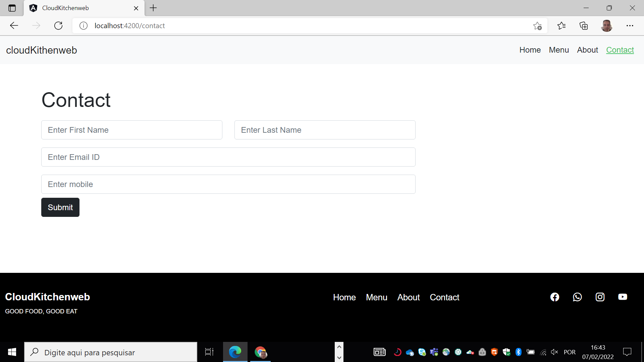Screen dimensions: 644x362
Task: Open the Settings and more menu
Action: coord(630,25)
